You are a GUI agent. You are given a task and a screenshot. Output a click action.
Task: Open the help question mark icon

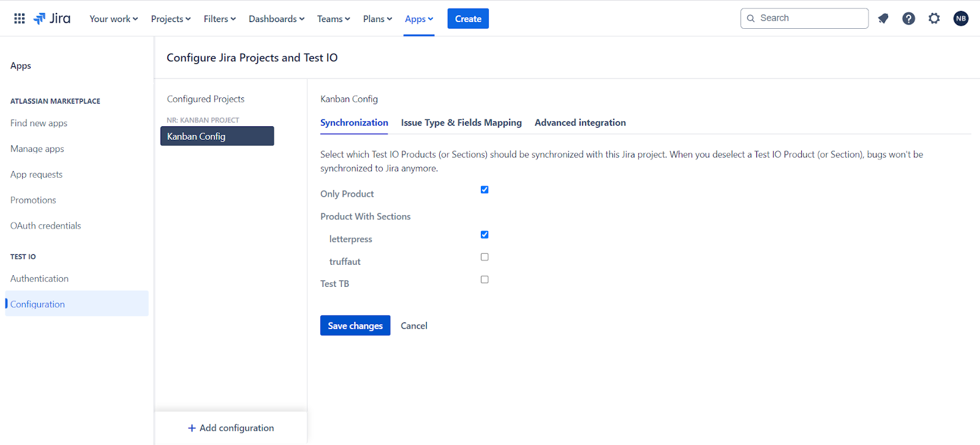(x=909, y=18)
